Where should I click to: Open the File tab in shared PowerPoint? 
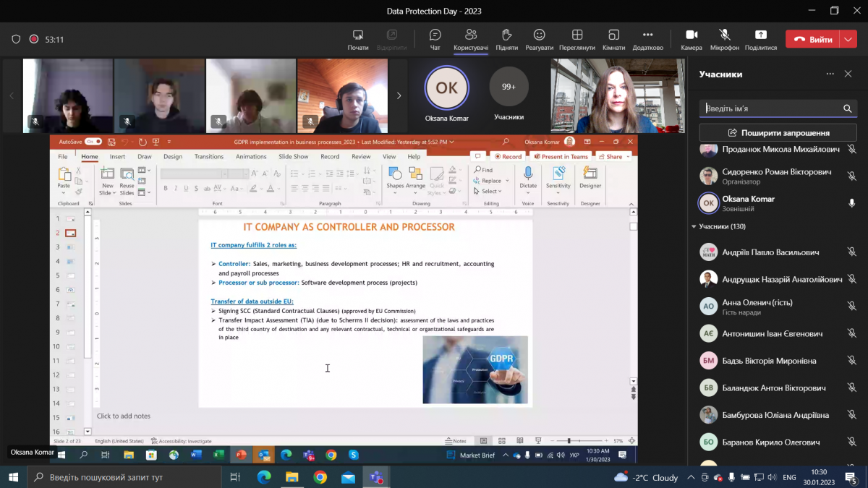[63, 156]
